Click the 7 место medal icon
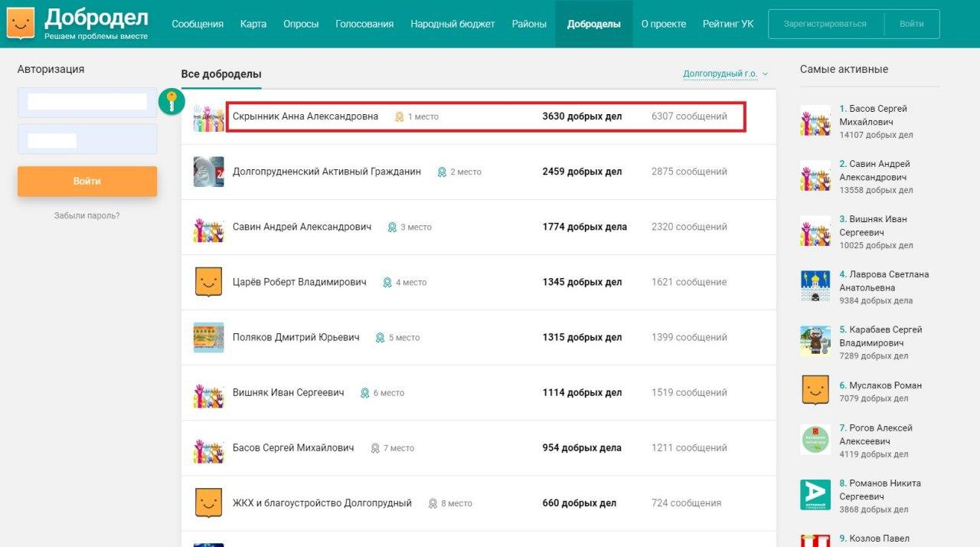This screenshot has height=547, width=980. [375, 448]
